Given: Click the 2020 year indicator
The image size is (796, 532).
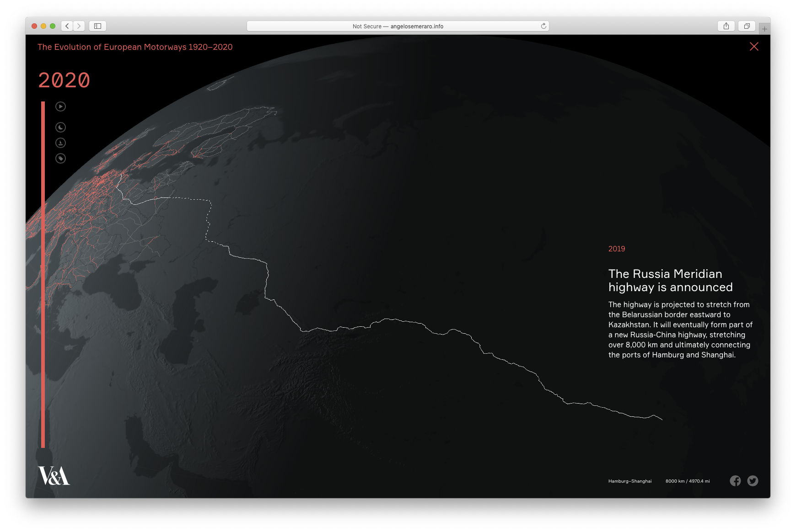Looking at the screenshot, I should pos(64,80).
